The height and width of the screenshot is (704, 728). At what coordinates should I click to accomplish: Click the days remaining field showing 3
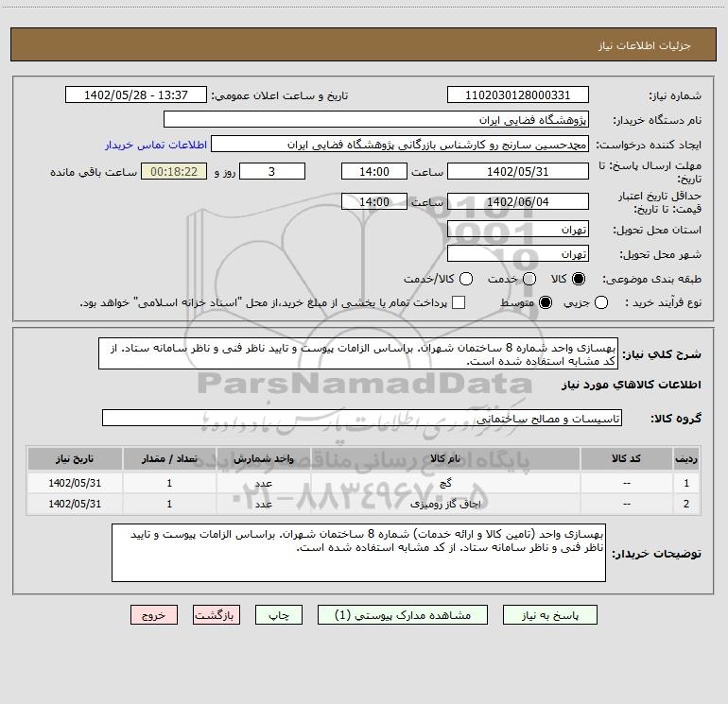(x=272, y=171)
